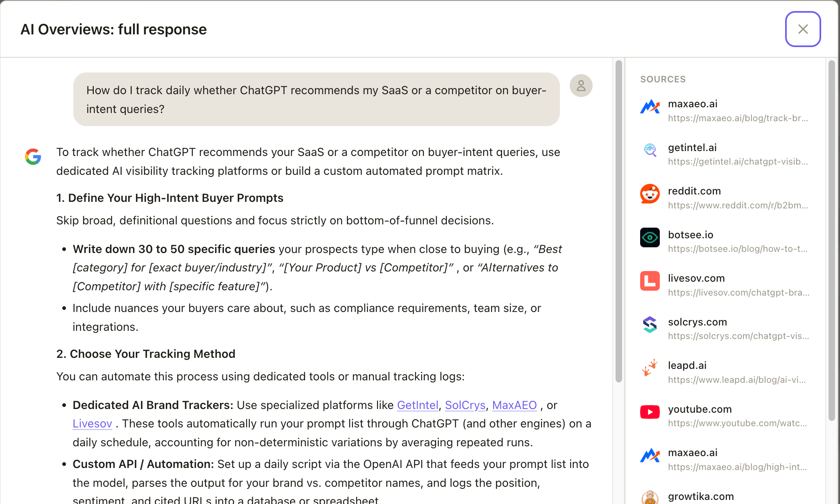
Task: Click the livesov.com red L favicon
Action: tap(650, 281)
